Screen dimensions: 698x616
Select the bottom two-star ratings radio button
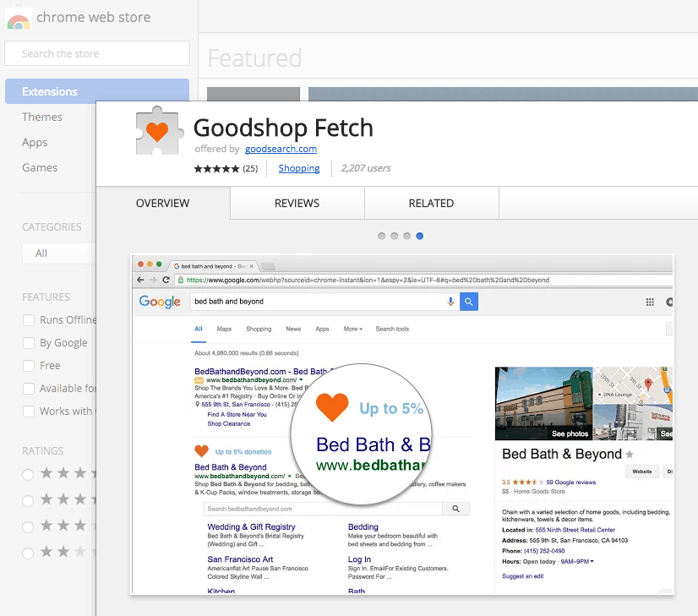coord(28,553)
